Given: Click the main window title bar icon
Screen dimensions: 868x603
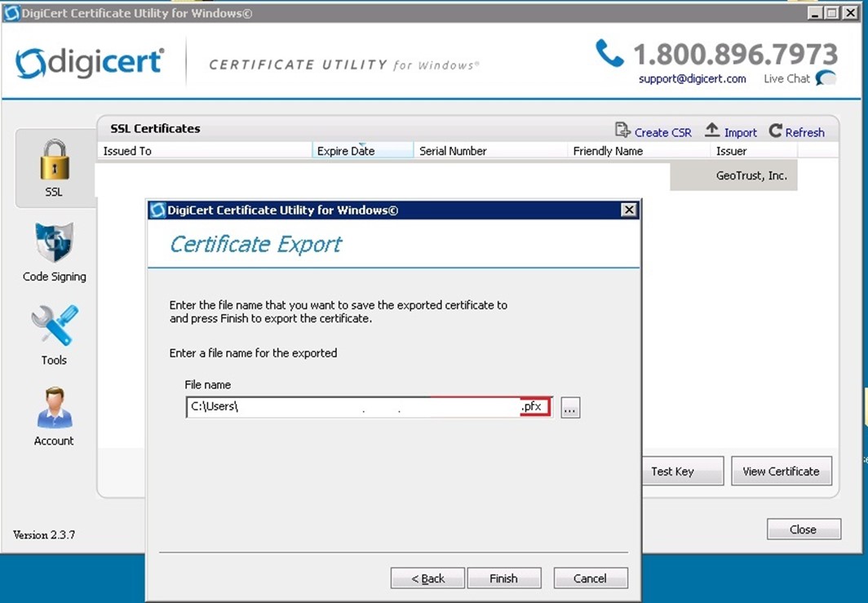Looking at the screenshot, I should tap(11, 13).
